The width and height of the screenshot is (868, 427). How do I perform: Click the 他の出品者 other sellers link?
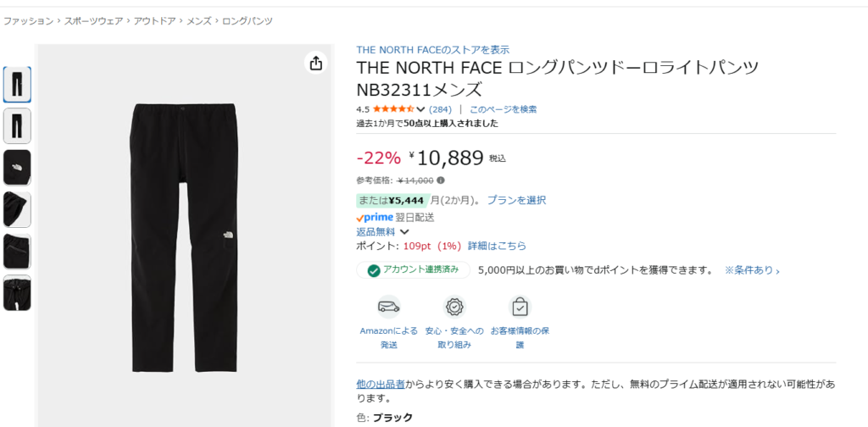click(381, 383)
